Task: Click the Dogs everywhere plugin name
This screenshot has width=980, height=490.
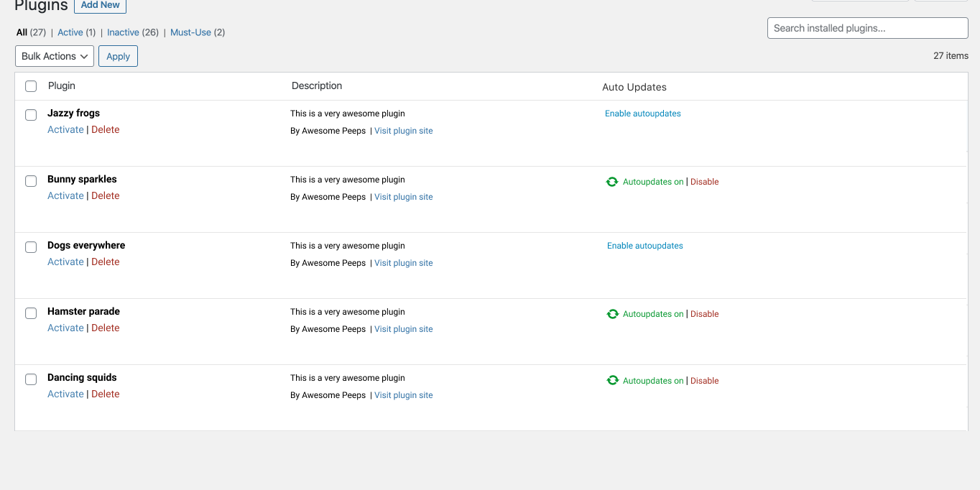Action: click(86, 245)
